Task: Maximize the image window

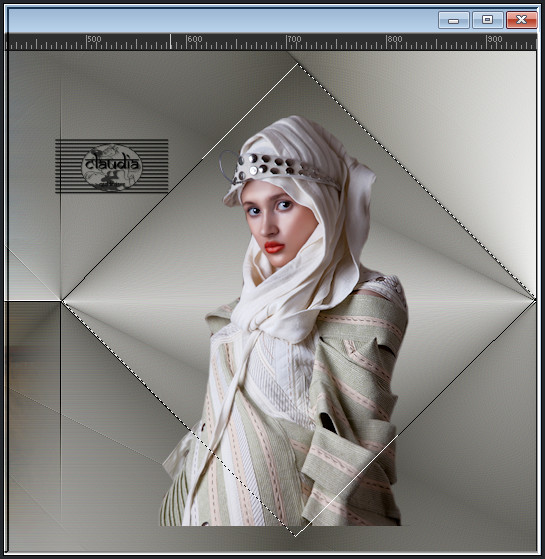Action: 488,20
